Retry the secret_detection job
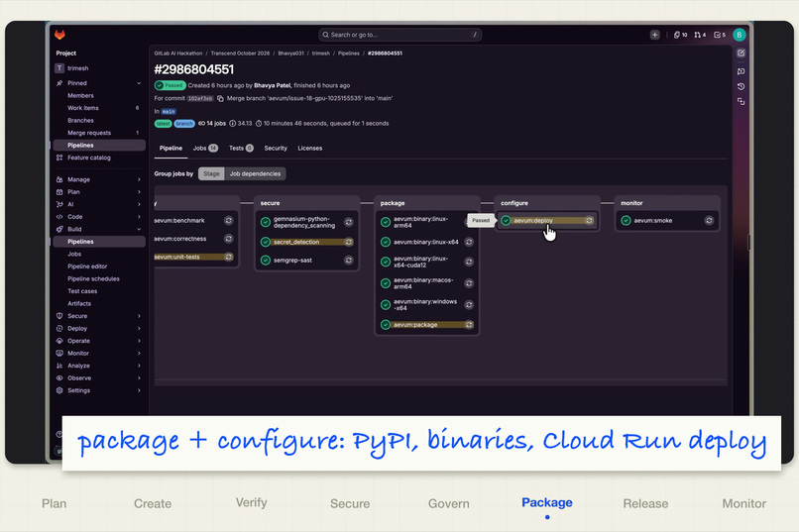The image size is (799, 532). tap(349, 243)
